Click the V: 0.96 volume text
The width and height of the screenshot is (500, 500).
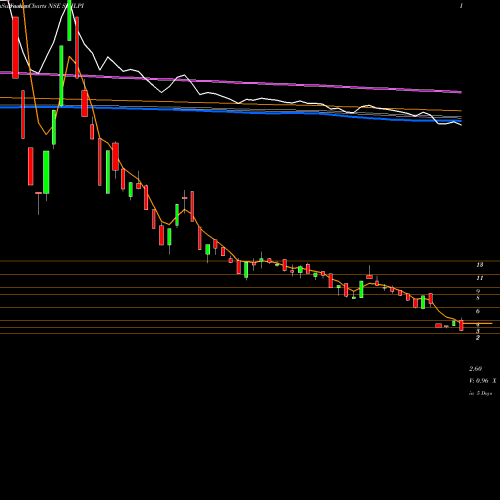[x=479, y=381]
